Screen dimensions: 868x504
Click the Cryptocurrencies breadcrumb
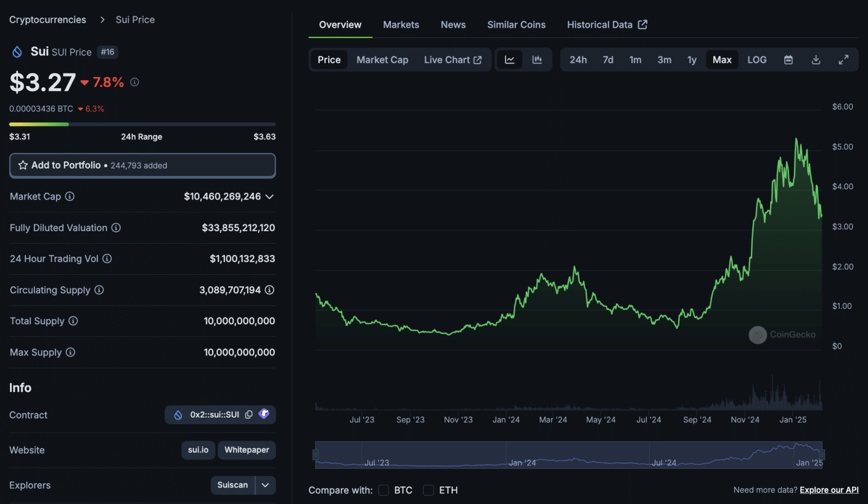tap(47, 19)
